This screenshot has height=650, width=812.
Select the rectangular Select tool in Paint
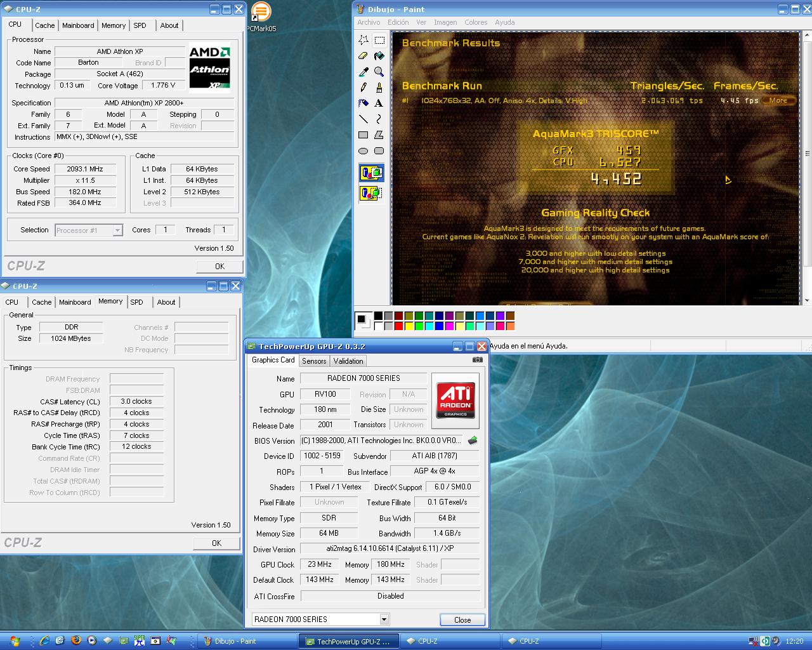coord(379,40)
